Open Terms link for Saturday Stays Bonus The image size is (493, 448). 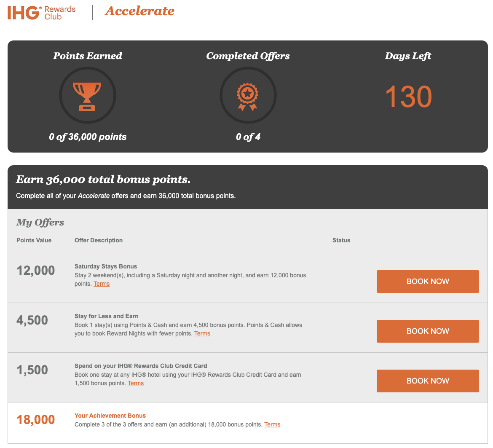coord(102,284)
